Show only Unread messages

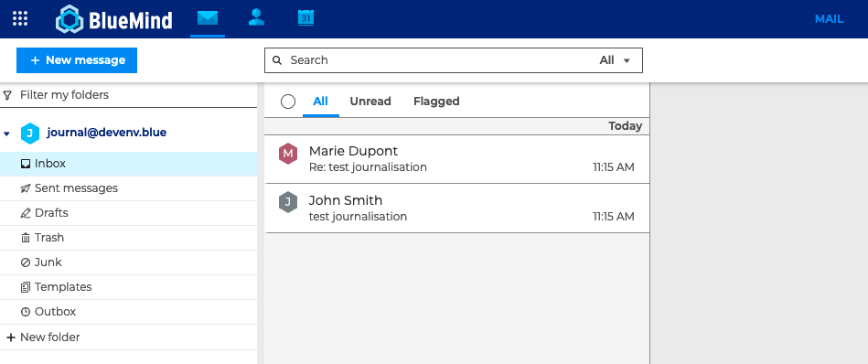(x=370, y=102)
